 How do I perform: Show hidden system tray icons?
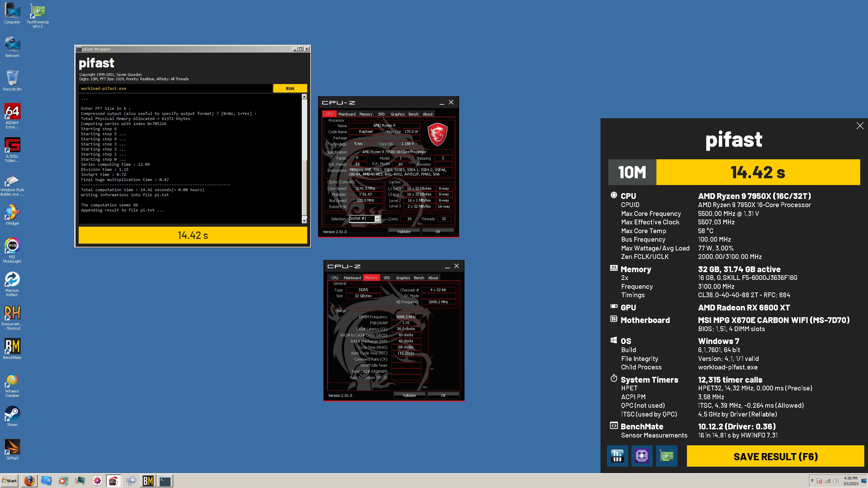812,481
